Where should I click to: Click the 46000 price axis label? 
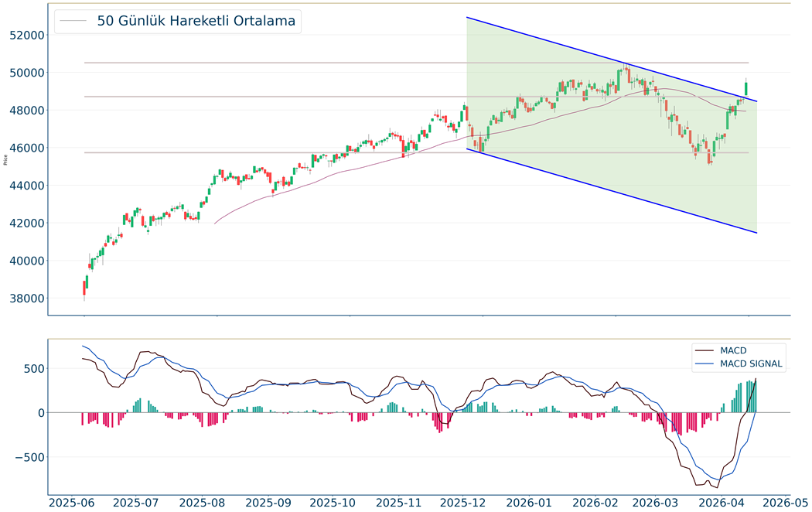(x=22, y=148)
